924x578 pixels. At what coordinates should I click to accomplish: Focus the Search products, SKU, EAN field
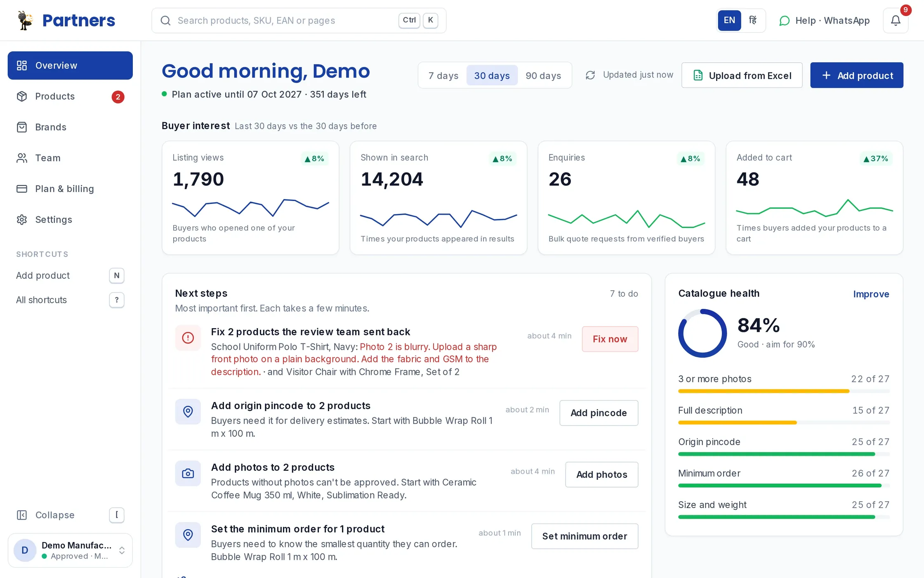pos(299,21)
